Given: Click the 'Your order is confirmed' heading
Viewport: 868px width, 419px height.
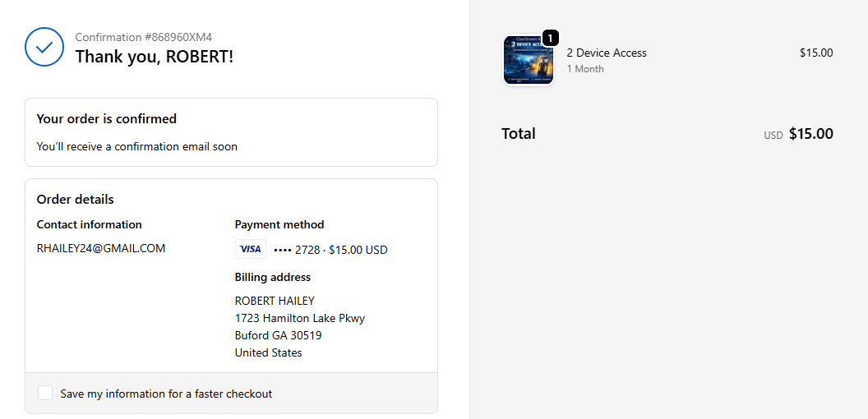Looking at the screenshot, I should [107, 119].
